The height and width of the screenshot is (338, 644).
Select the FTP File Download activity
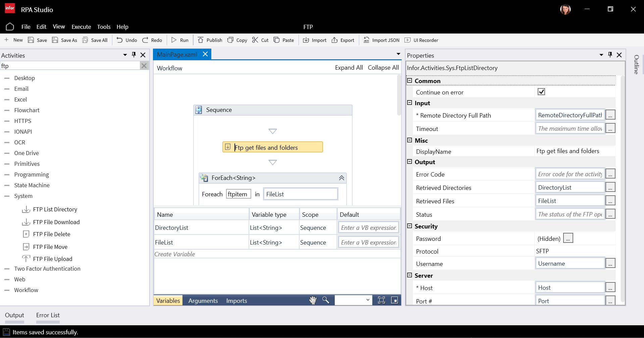click(56, 222)
